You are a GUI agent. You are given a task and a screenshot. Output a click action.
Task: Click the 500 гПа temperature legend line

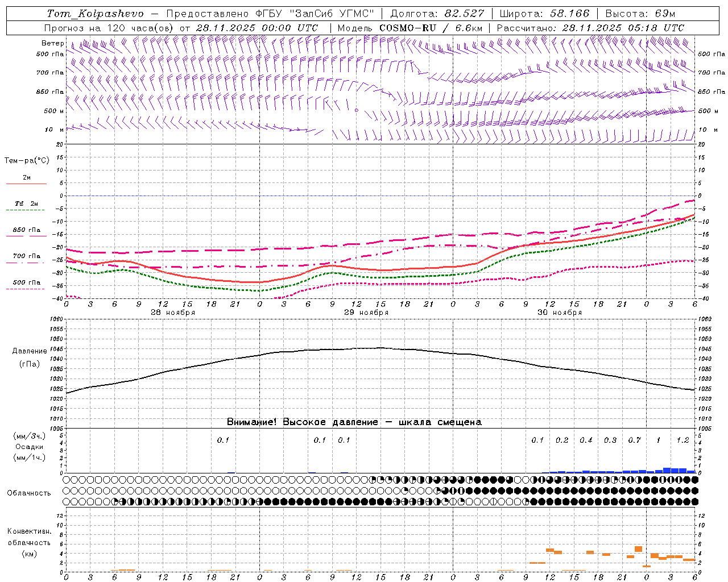coord(26,289)
